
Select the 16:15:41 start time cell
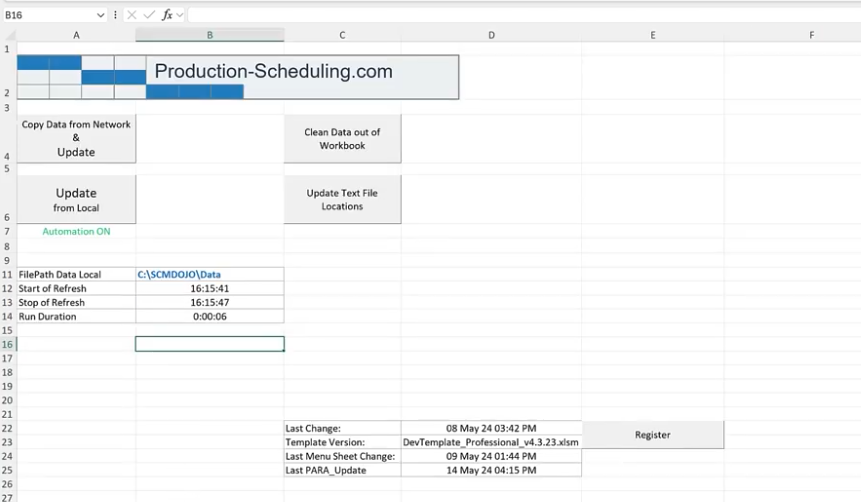tap(210, 288)
